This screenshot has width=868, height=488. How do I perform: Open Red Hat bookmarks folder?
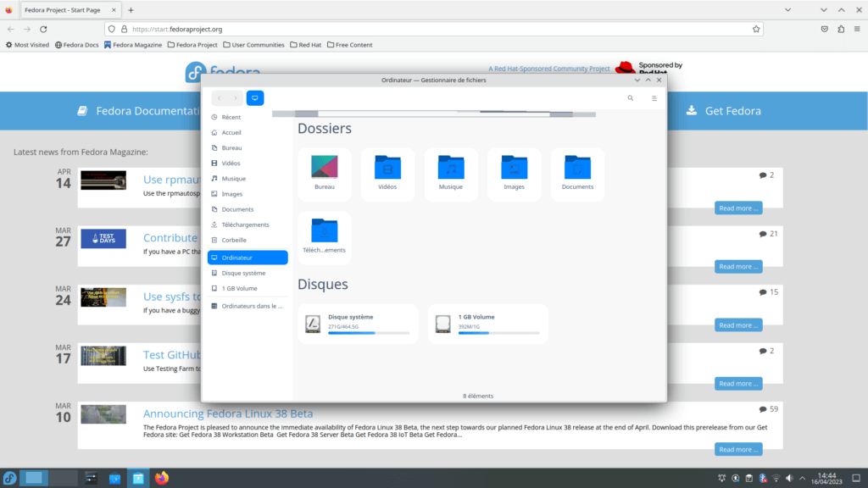[305, 45]
